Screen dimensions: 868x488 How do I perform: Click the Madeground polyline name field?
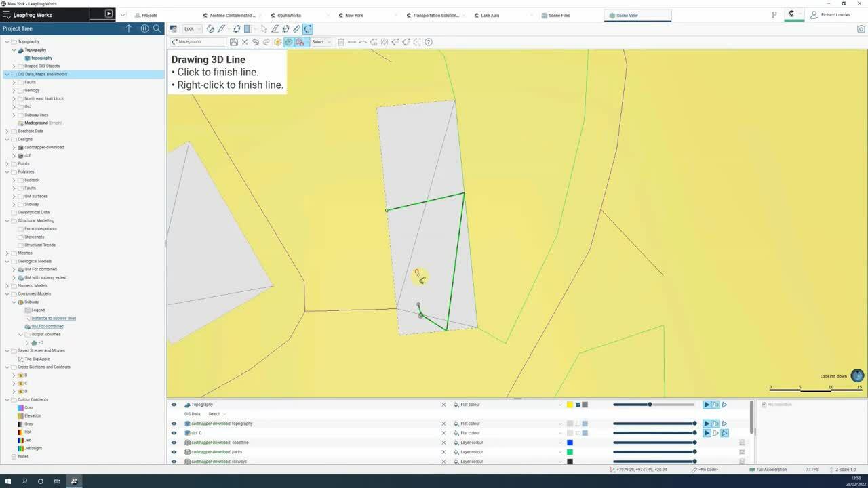[x=199, y=42]
